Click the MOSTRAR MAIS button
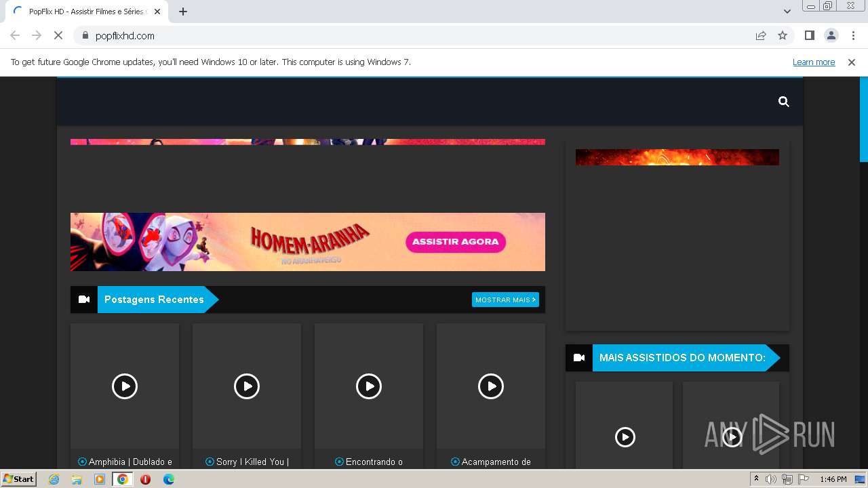This screenshot has height=488, width=868. [x=505, y=300]
